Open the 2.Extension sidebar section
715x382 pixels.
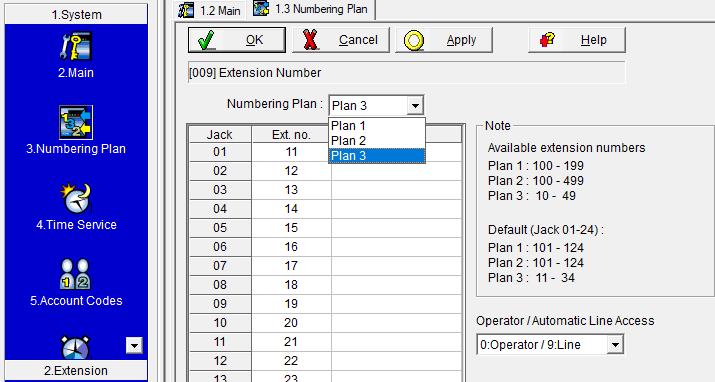76,370
